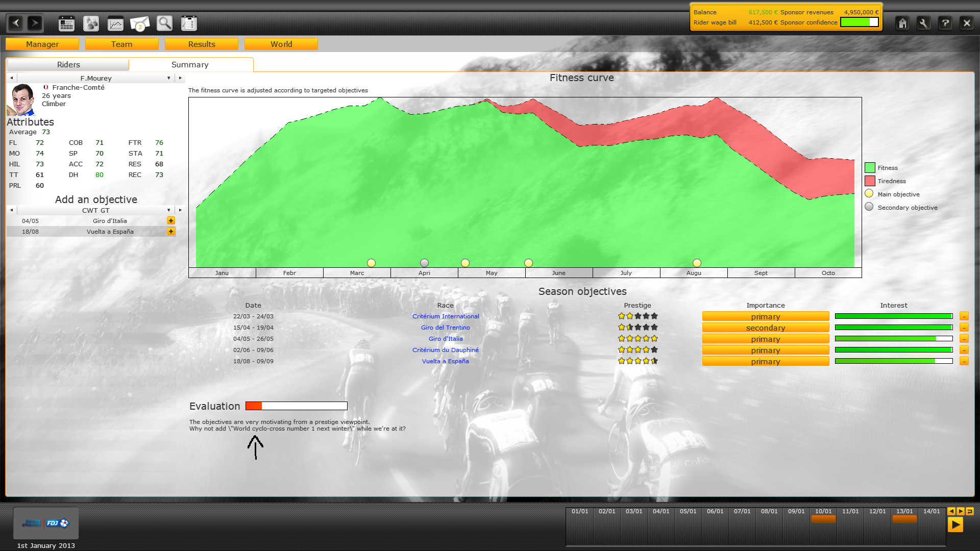980x551 pixels.
Task: Switch to next rider with right arrow
Action: [180, 78]
